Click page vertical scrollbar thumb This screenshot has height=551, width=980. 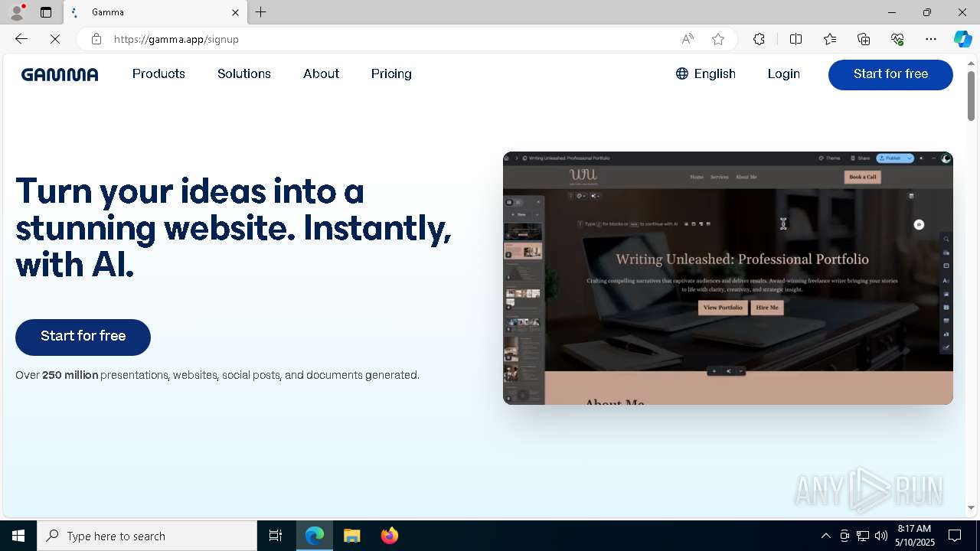(x=971, y=96)
